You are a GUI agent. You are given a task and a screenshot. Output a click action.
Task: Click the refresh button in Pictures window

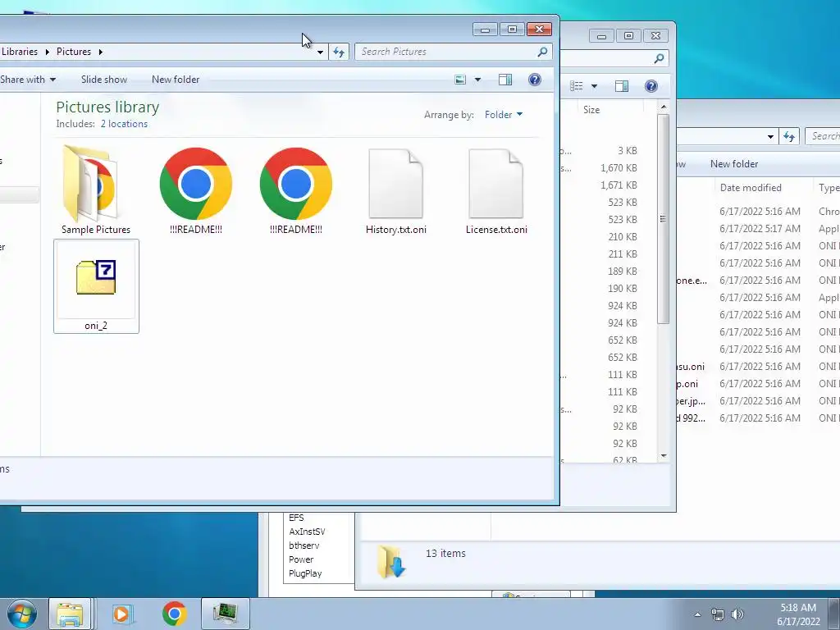tap(339, 52)
